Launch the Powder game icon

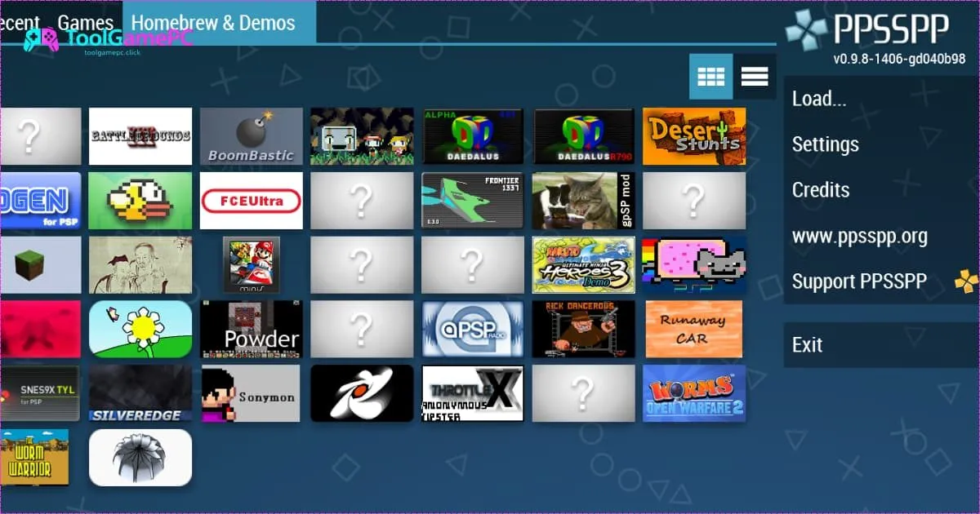click(x=251, y=329)
